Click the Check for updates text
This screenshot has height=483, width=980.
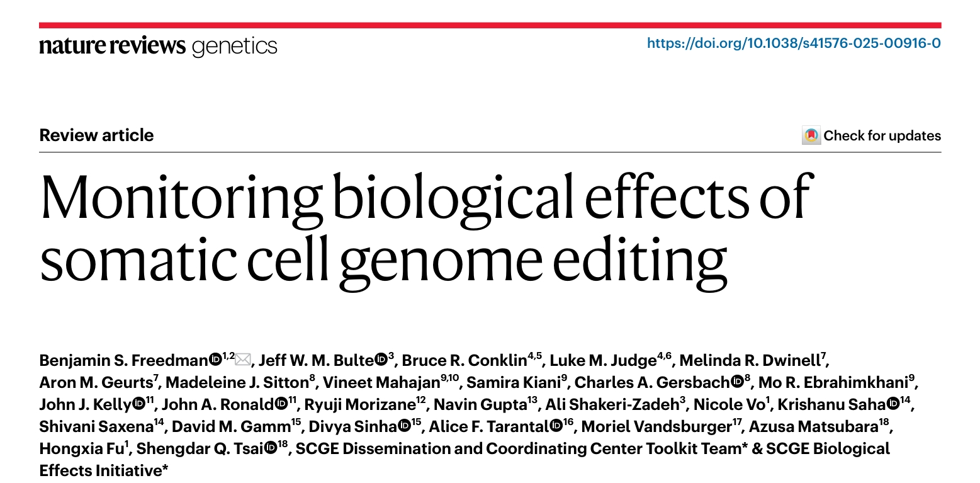click(882, 135)
